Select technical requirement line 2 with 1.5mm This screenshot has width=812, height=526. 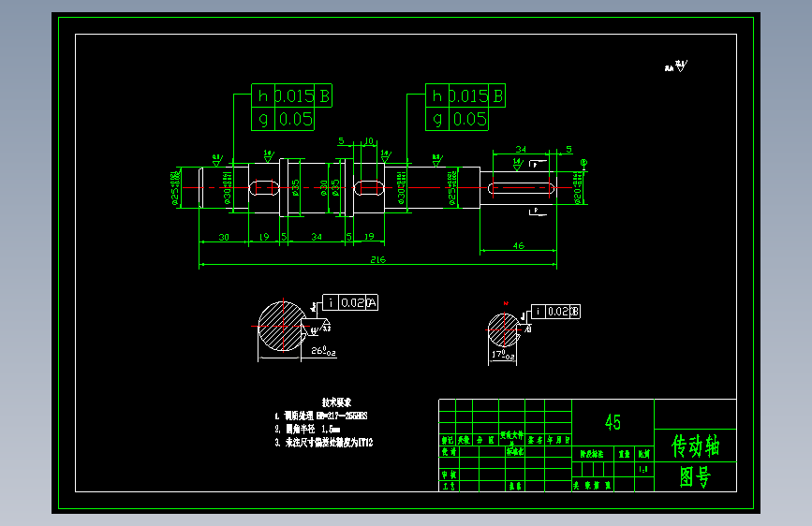[x=307, y=430]
